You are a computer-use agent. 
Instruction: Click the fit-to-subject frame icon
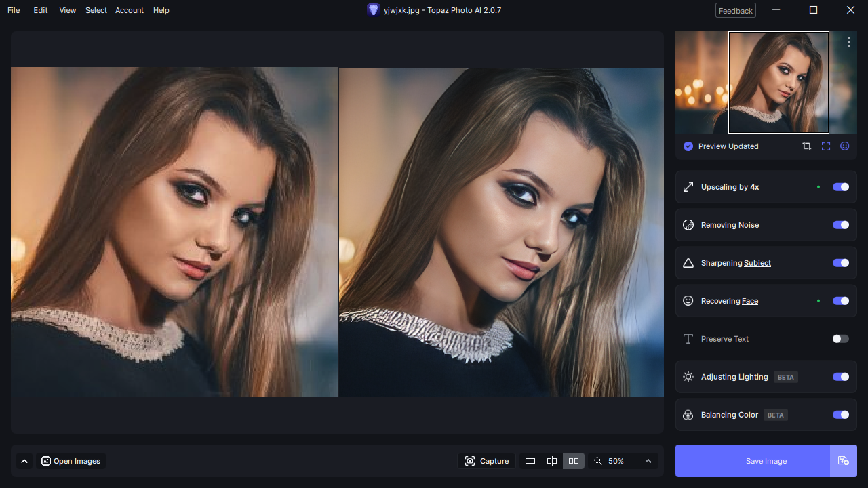826,146
